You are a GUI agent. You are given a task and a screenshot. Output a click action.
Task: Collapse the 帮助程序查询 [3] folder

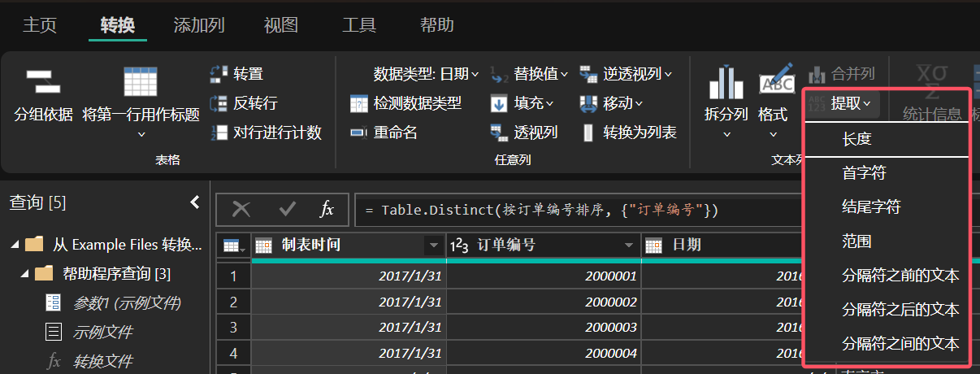[x=25, y=273]
